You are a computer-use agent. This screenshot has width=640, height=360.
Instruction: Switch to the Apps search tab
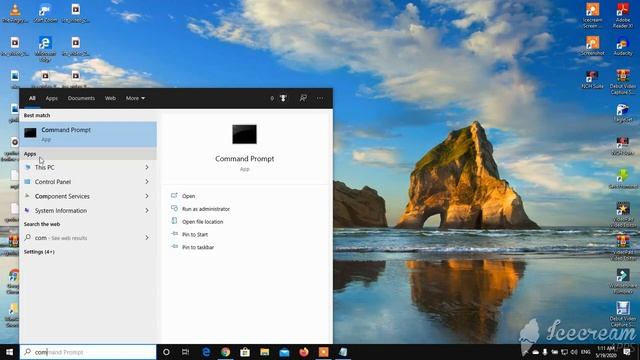point(51,98)
